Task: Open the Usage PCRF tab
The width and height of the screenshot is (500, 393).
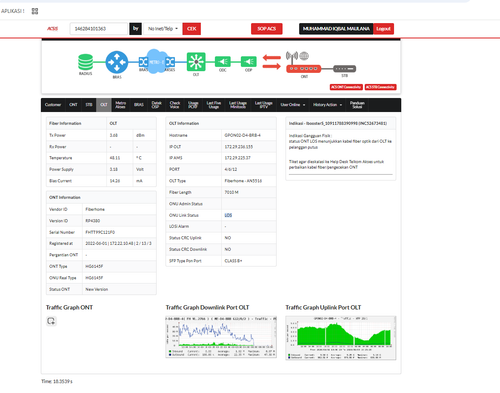Action: 193,105
